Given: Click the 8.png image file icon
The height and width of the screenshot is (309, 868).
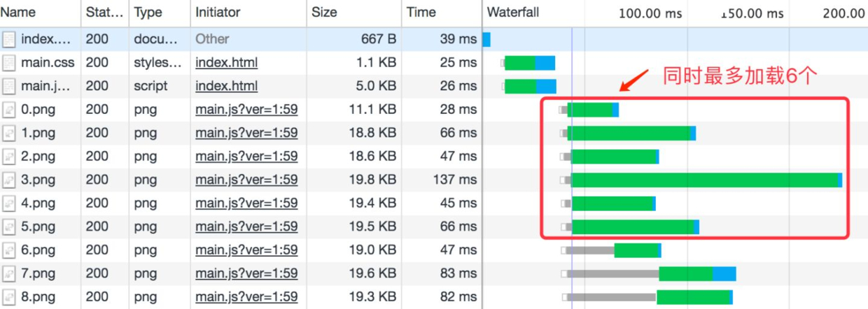Looking at the screenshot, I should pos(8,297).
